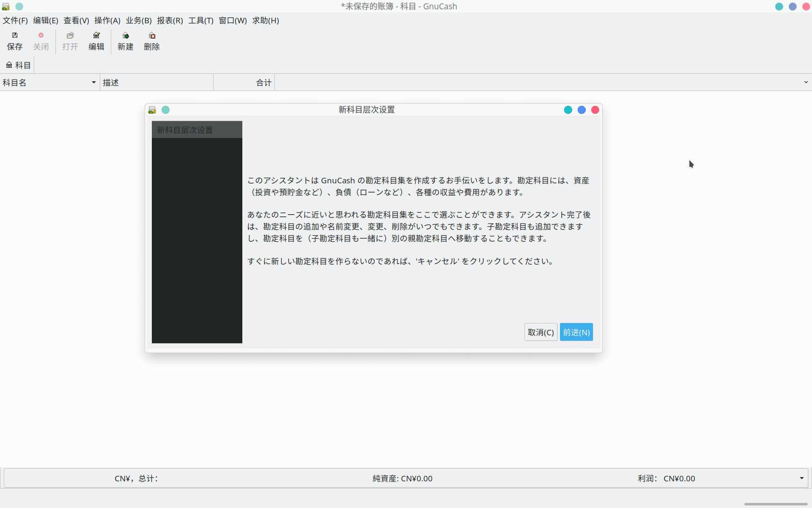
Task: Click the 純資産: CN¥0.00 summary text
Action: point(402,478)
